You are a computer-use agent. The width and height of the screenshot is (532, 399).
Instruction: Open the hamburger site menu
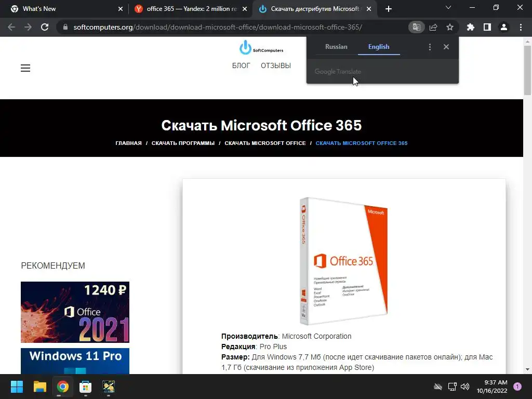click(x=25, y=68)
